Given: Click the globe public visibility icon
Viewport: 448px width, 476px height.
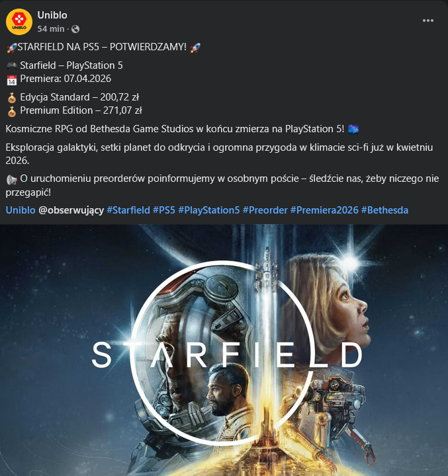Looking at the screenshot, I should (75, 29).
